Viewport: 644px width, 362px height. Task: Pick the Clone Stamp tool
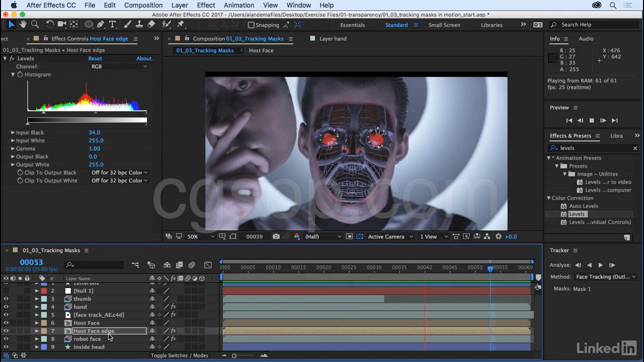139,24
